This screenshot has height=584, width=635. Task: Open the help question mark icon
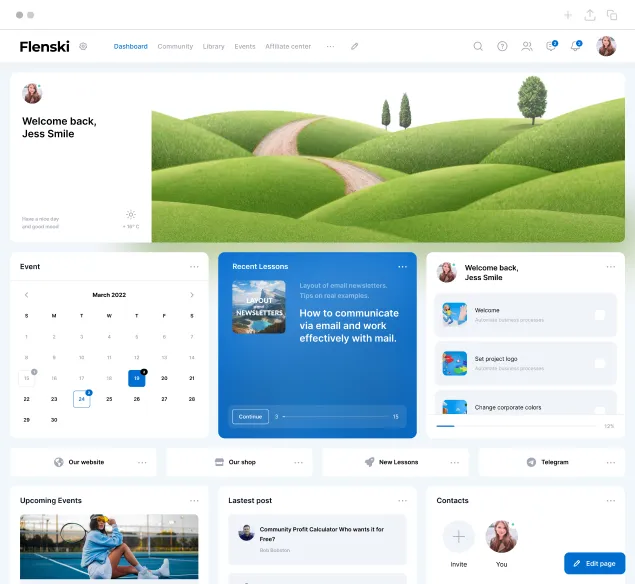[x=502, y=46]
